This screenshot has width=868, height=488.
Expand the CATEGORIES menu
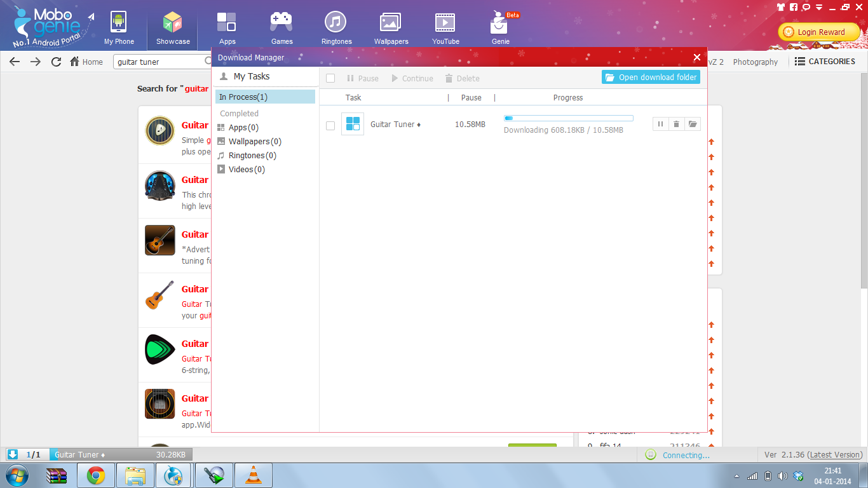pos(825,62)
